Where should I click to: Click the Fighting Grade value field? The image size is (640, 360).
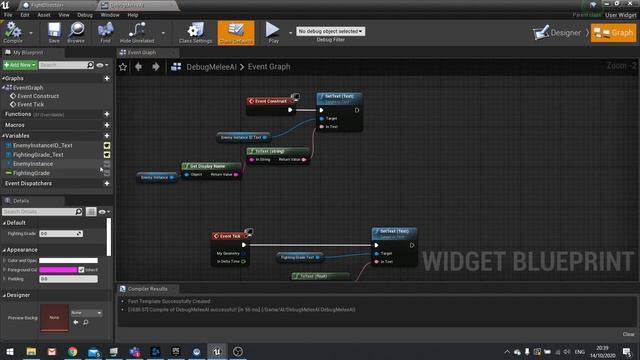61,233
